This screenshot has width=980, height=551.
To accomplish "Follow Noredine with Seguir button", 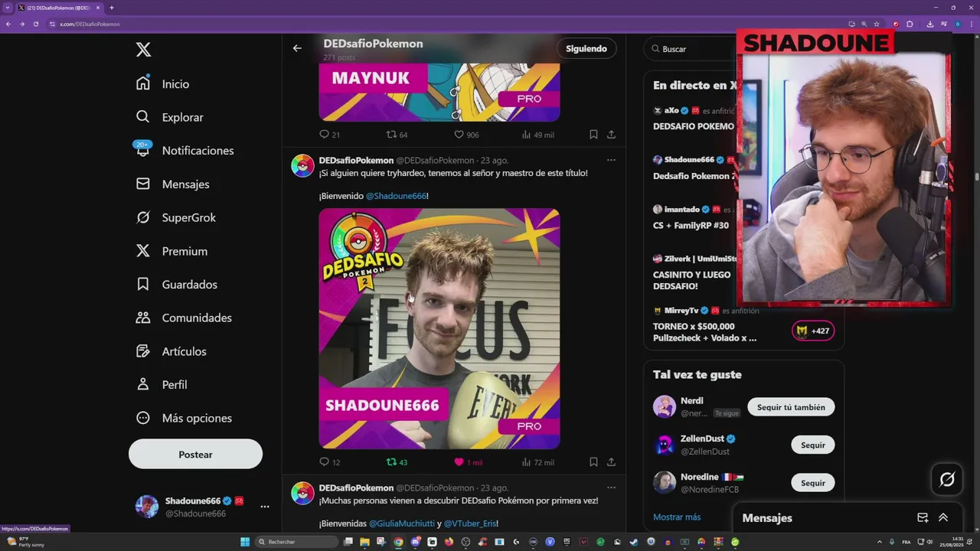I will click(813, 483).
